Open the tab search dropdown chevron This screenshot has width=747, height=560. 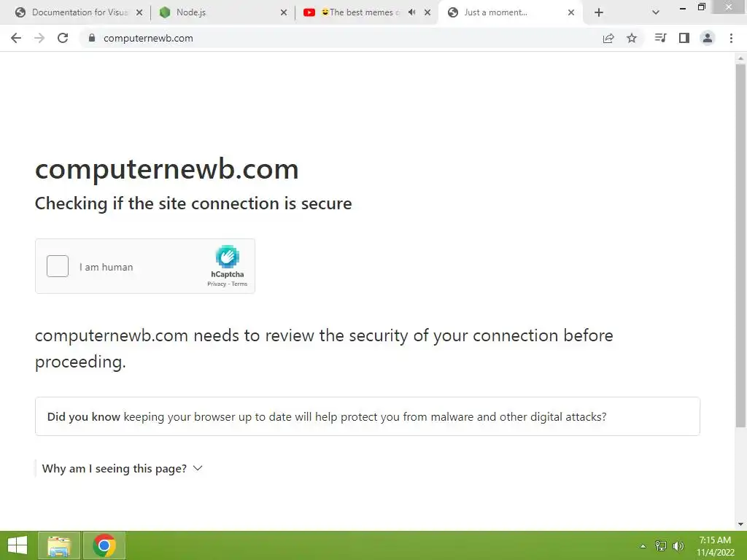[x=656, y=12]
